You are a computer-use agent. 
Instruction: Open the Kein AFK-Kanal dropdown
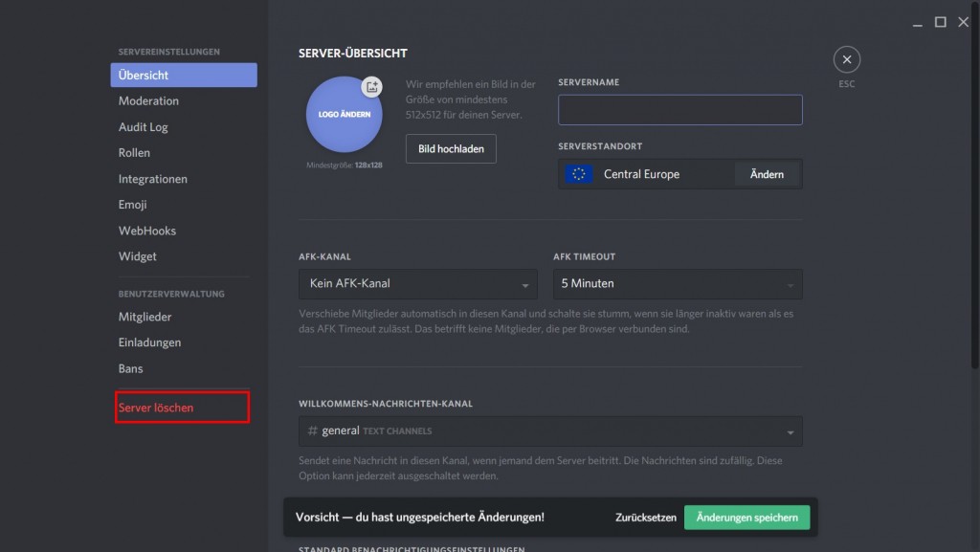(417, 284)
